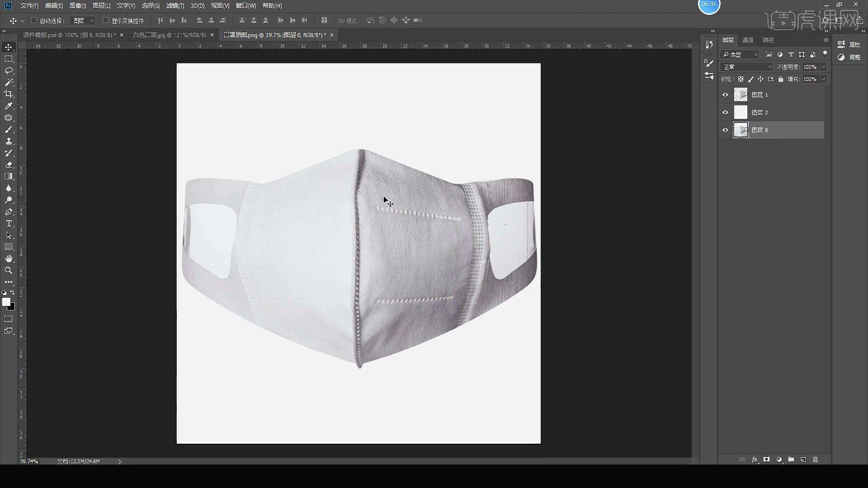Add layer mask at panel bottom
Image resolution: width=868 pixels, height=488 pixels.
pyautogui.click(x=767, y=460)
